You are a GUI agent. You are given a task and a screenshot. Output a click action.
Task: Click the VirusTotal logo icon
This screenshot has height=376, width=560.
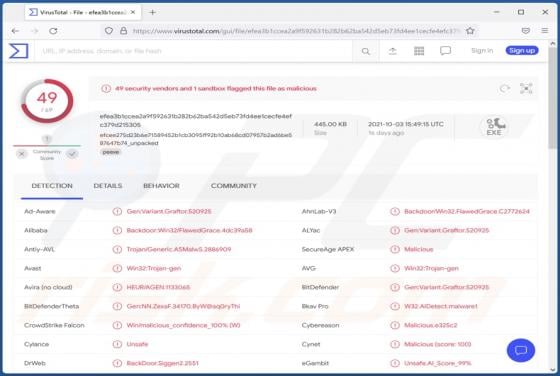pos(19,51)
